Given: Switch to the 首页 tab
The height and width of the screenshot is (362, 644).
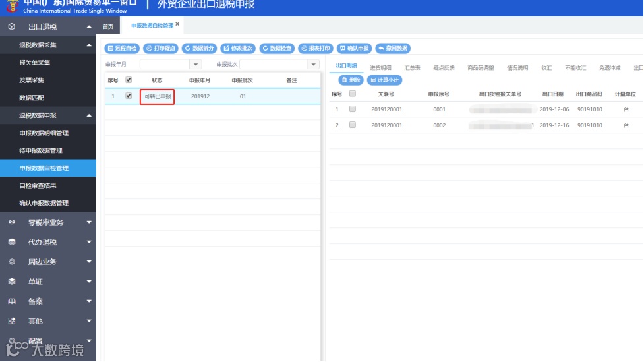Looking at the screenshot, I should click(x=108, y=27).
